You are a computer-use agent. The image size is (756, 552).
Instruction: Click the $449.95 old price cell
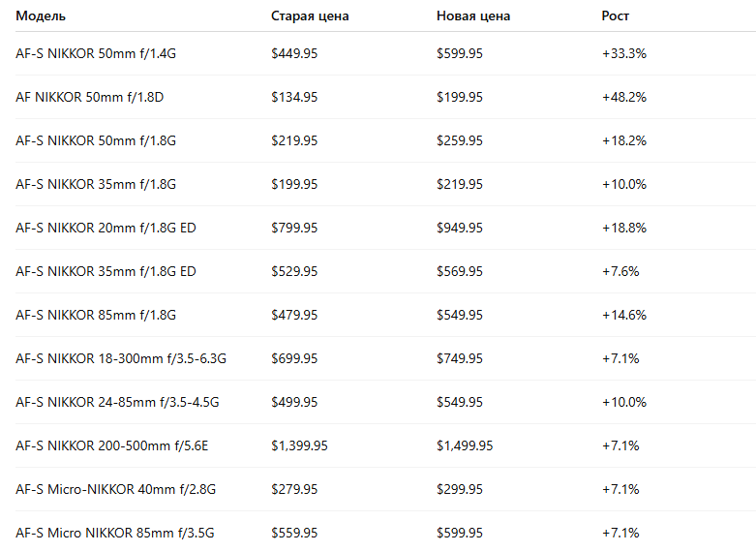(x=294, y=53)
